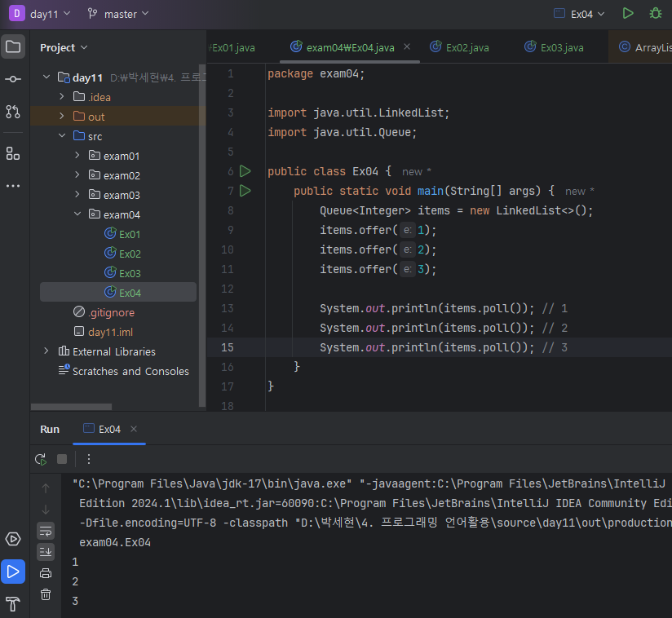Screen dimensions: 672x618
Task: Clear all console output trash icon
Action: tap(46, 594)
